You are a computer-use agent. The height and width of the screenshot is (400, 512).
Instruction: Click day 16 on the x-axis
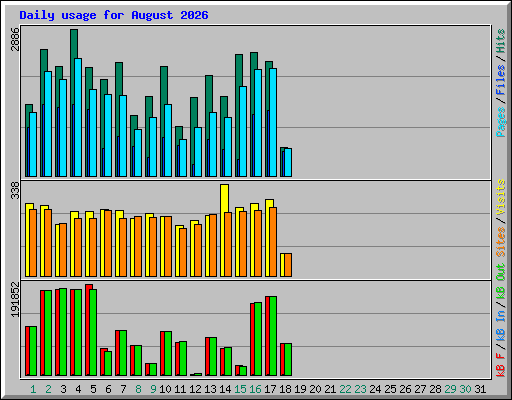255,389
